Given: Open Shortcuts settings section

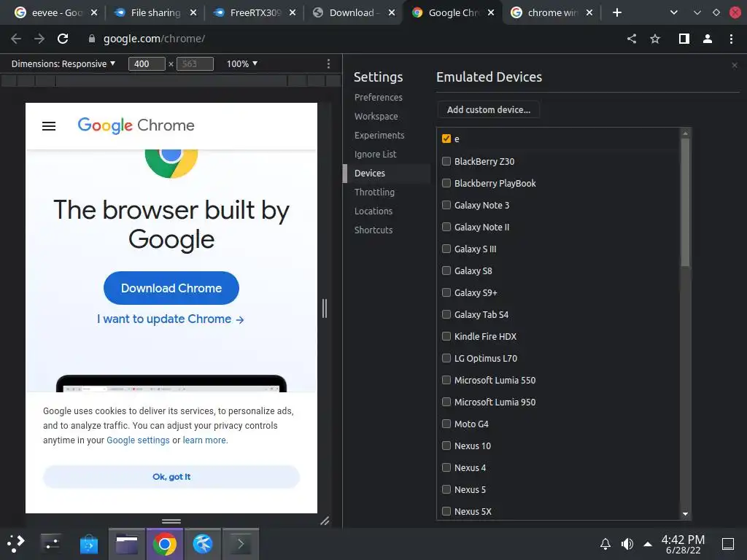Looking at the screenshot, I should click(373, 230).
